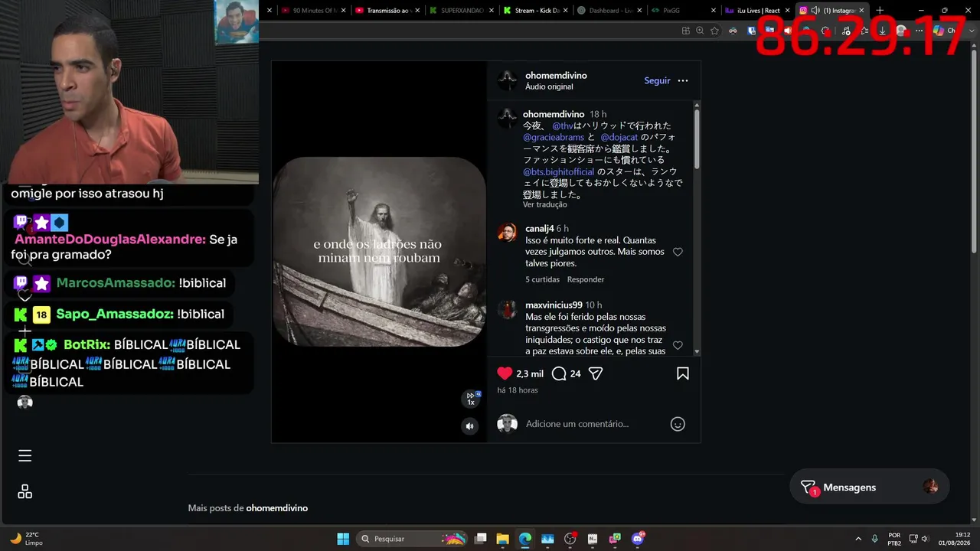Mute the Instagram tab via its speaker icon
The width and height of the screenshot is (980, 551).
[815, 11]
